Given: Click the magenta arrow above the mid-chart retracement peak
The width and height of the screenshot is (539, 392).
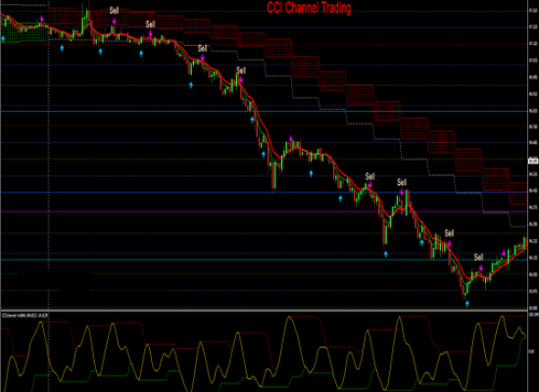Looking at the screenshot, I should pos(291,139).
